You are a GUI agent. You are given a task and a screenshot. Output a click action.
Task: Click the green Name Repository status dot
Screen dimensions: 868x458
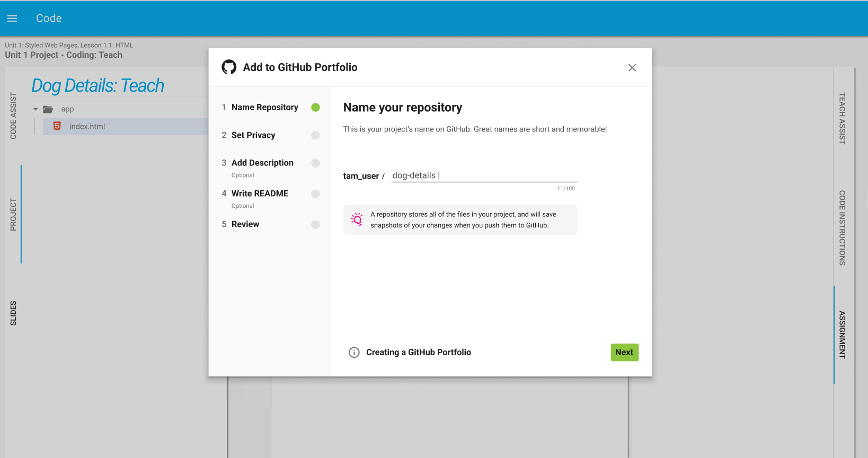tap(316, 108)
